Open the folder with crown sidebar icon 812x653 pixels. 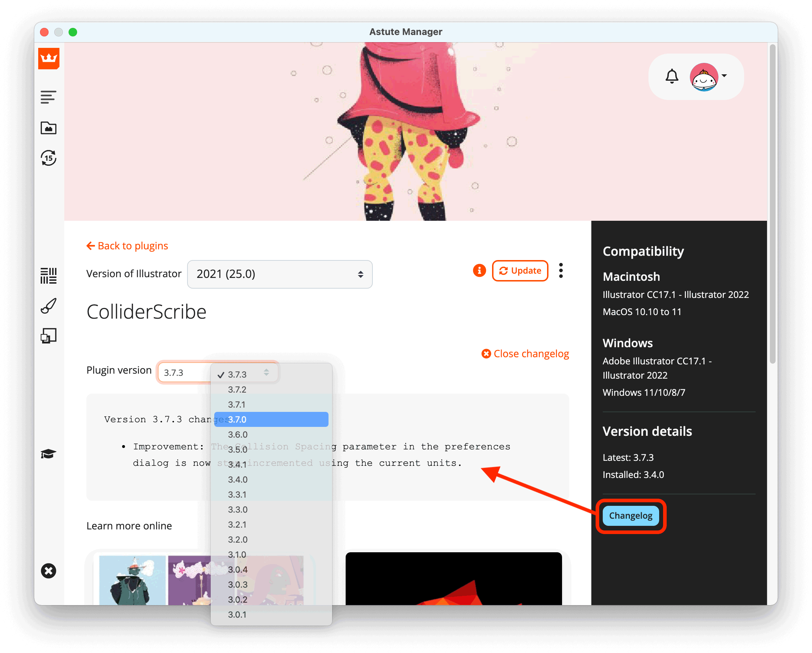click(48, 128)
